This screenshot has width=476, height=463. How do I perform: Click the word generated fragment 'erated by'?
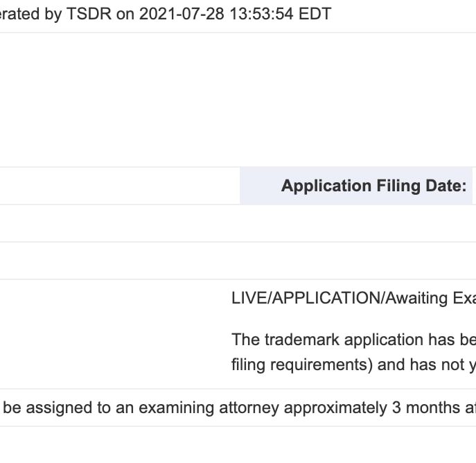pyautogui.click(x=30, y=14)
